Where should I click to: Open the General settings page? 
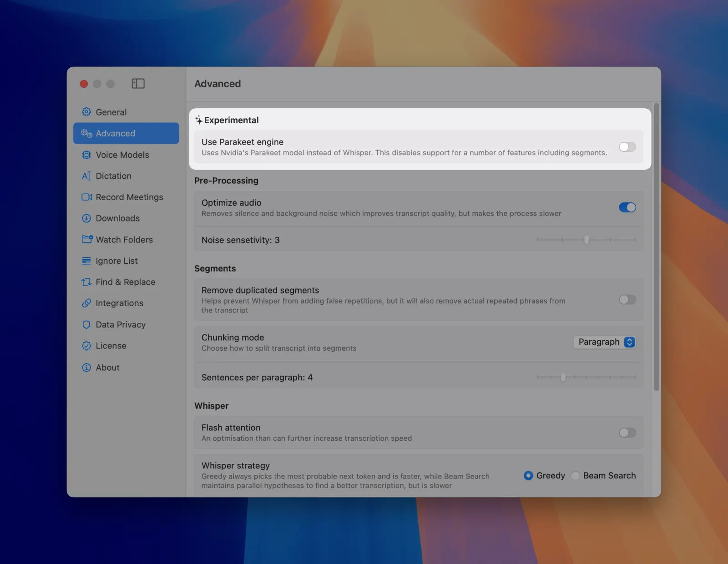coord(126,112)
